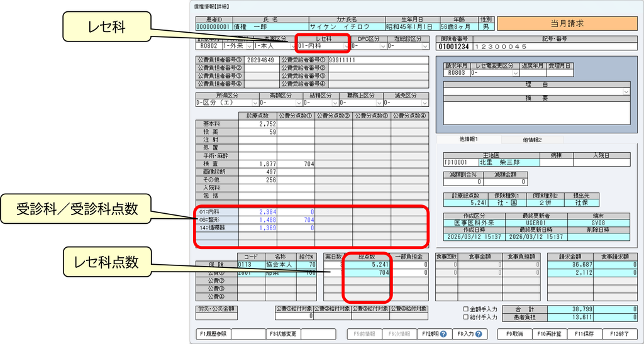Click the disabled F5:前情報 button

364,334
